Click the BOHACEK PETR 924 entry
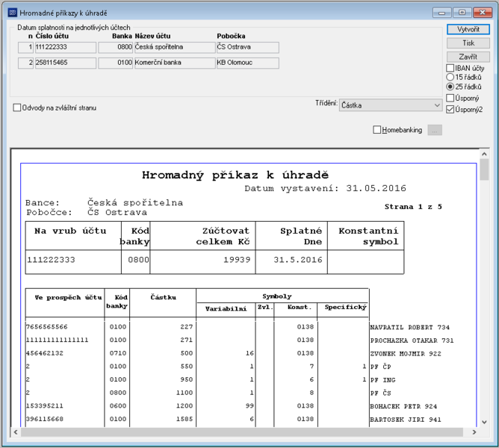Viewport: 499px width, 448px height. [x=403, y=406]
